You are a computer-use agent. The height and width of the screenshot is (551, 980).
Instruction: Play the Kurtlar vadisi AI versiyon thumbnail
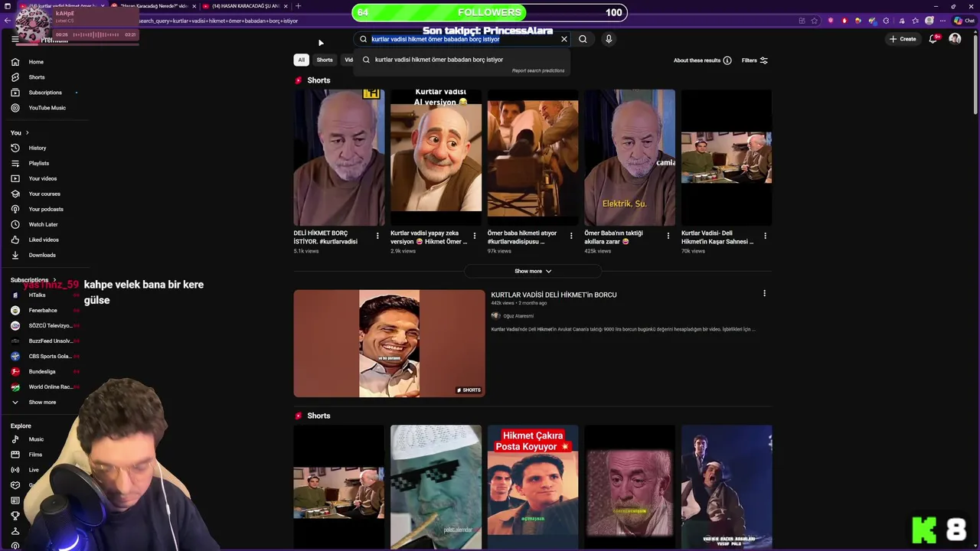coord(436,158)
